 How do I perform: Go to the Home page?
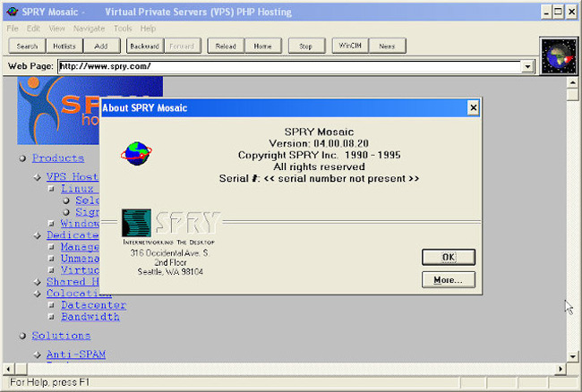[262, 46]
